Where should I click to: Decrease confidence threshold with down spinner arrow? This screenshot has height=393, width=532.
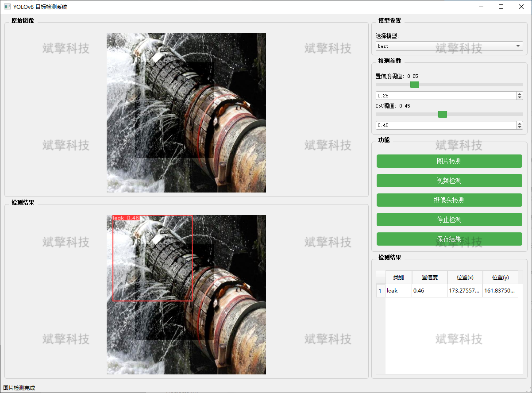point(520,98)
